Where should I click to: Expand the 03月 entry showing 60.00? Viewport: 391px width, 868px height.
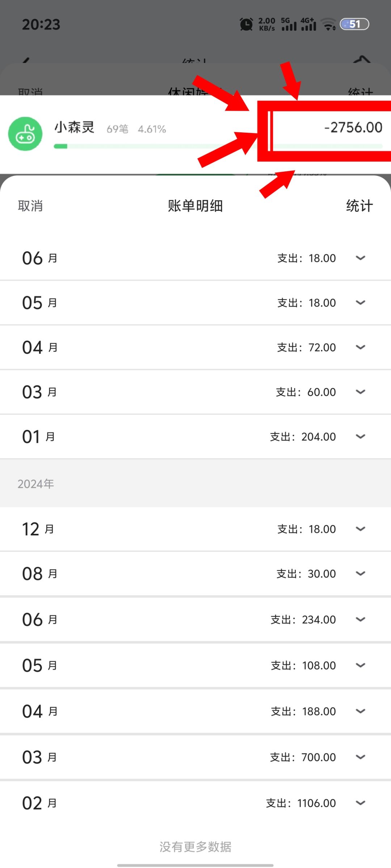pos(360,392)
